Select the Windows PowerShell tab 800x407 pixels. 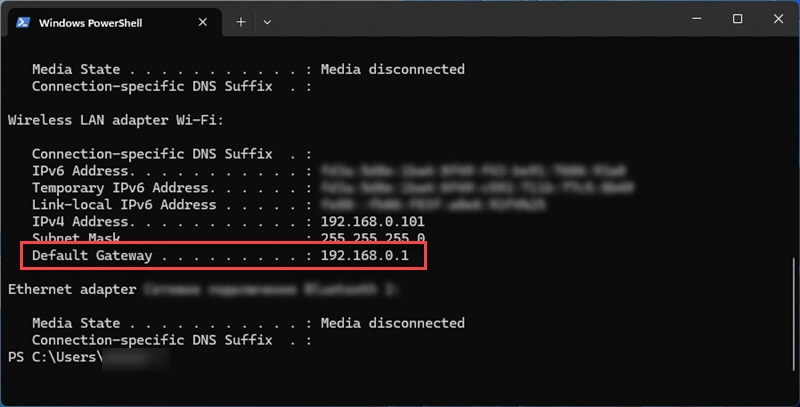point(115,22)
